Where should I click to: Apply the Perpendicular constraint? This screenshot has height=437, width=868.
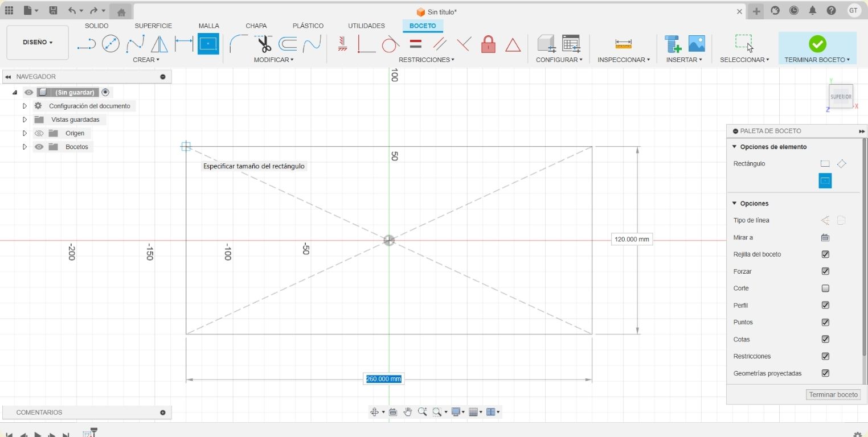[464, 44]
